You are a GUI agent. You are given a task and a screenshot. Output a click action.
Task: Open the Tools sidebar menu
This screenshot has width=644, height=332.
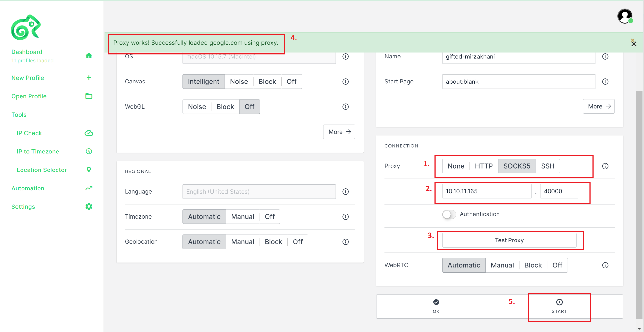tap(19, 115)
